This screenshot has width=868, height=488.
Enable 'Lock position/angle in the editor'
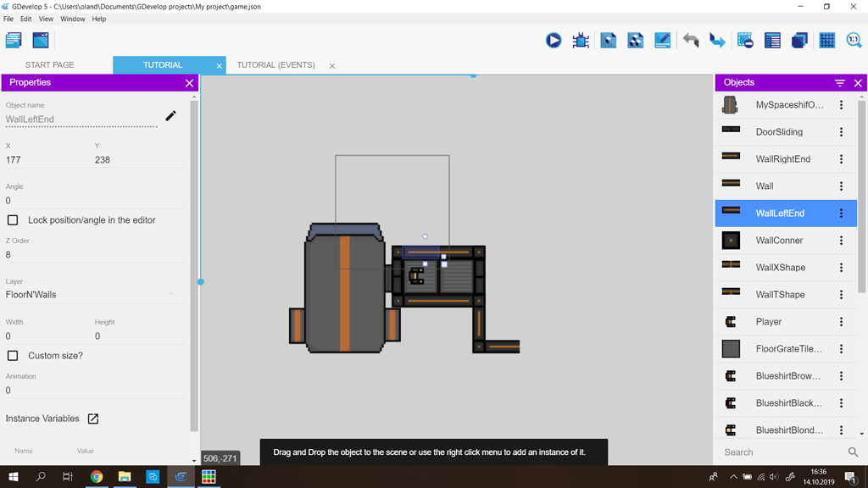(x=13, y=219)
